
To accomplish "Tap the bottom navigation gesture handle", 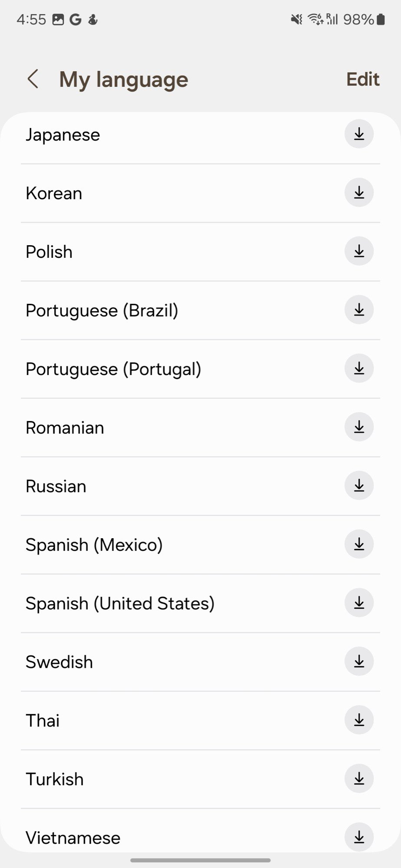I will click(x=200, y=860).
